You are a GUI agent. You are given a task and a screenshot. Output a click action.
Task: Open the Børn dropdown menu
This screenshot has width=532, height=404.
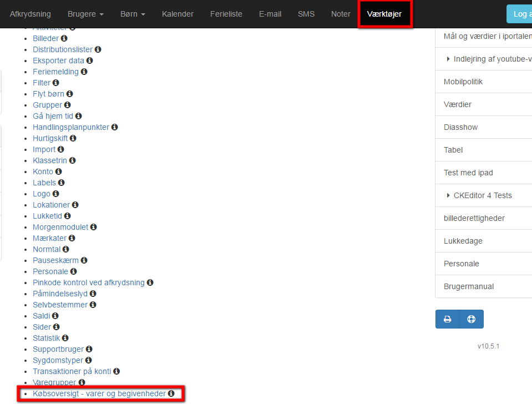point(133,14)
